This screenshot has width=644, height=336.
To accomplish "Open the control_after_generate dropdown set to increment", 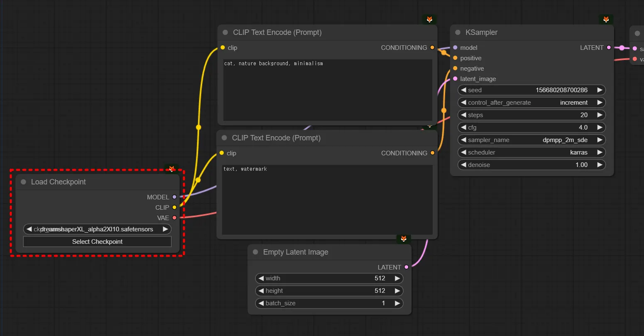I will coord(531,103).
